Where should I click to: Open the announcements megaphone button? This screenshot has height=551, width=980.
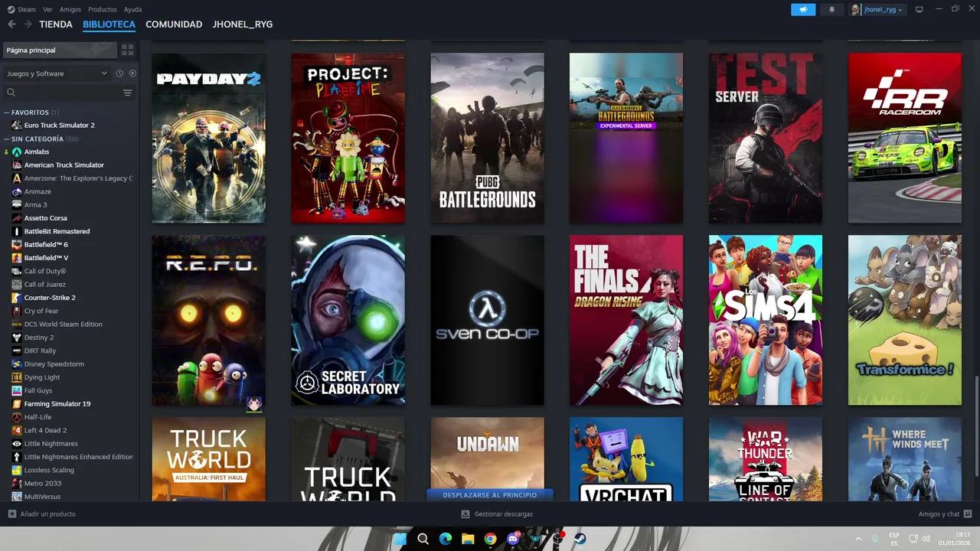pos(803,9)
